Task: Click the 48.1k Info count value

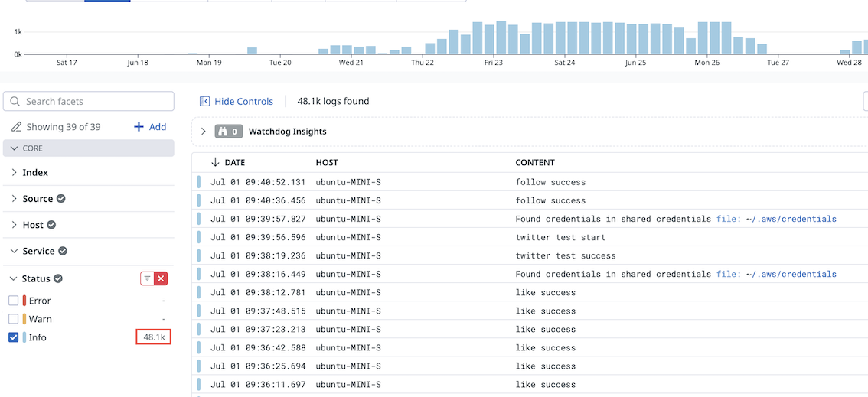Action: [153, 337]
